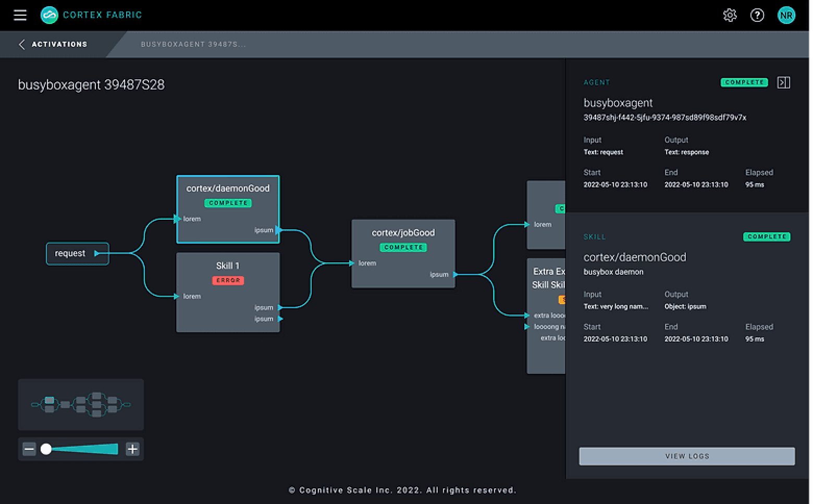Image resolution: width=813 pixels, height=504 pixels.
Task: Click the View Logs button
Action: click(687, 456)
